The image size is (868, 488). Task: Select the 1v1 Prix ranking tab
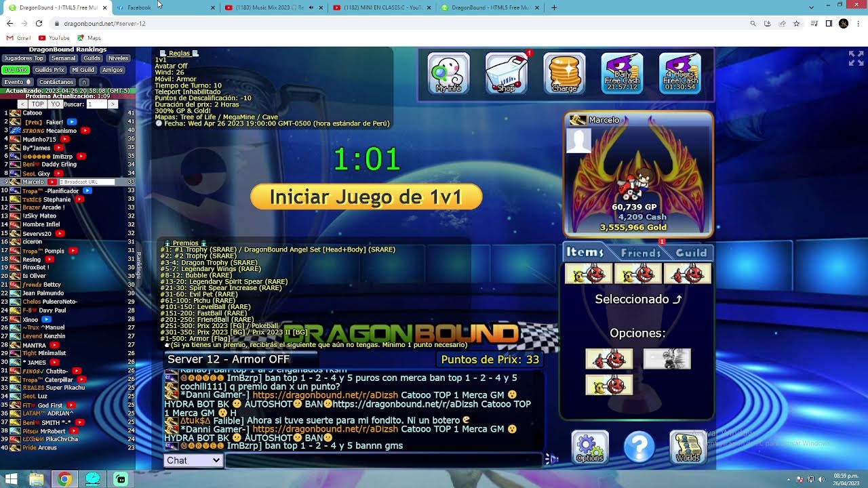(16, 70)
